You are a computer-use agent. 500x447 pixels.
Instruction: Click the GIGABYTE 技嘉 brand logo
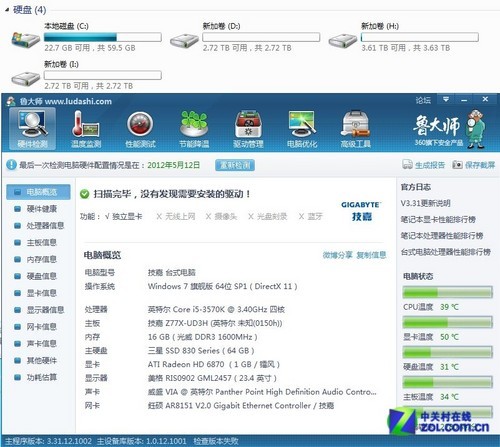(361, 211)
